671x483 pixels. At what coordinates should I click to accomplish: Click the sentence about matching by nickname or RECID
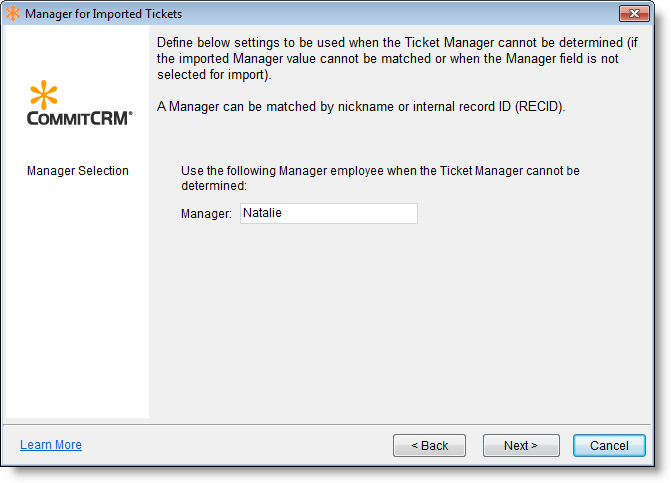(x=361, y=106)
